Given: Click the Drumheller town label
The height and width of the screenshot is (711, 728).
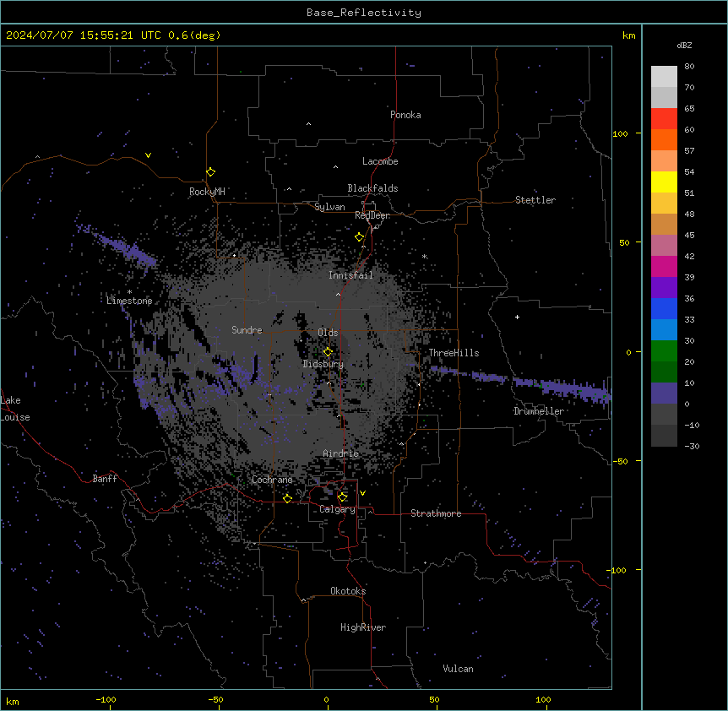Looking at the screenshot, I should [539, 411].
